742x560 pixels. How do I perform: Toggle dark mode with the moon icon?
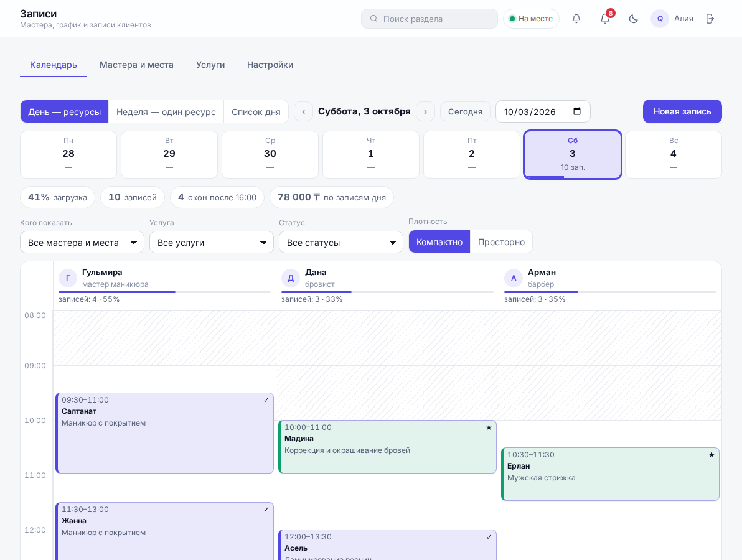pyautogui.click(x=634, y=19)
